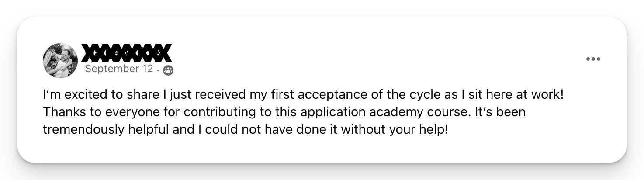644x180 pixels.
Task: Click the word "Thanks" starting second line
Action: pos(60,112)
